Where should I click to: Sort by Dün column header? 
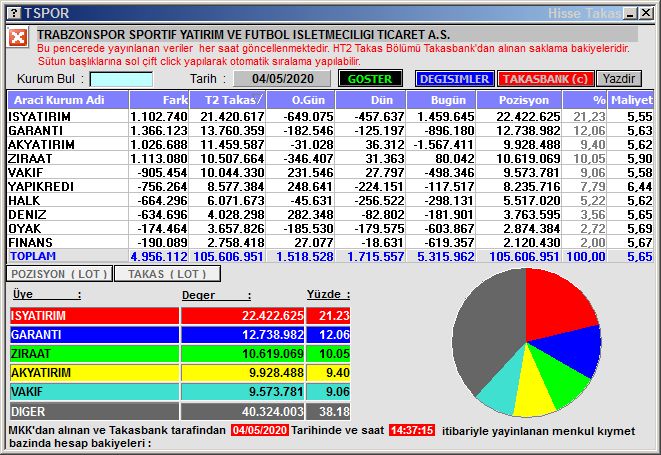tap(371, 100)
